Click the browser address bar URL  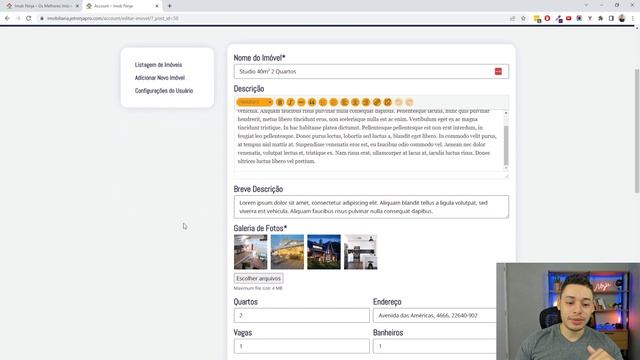(x=113, y=18)
